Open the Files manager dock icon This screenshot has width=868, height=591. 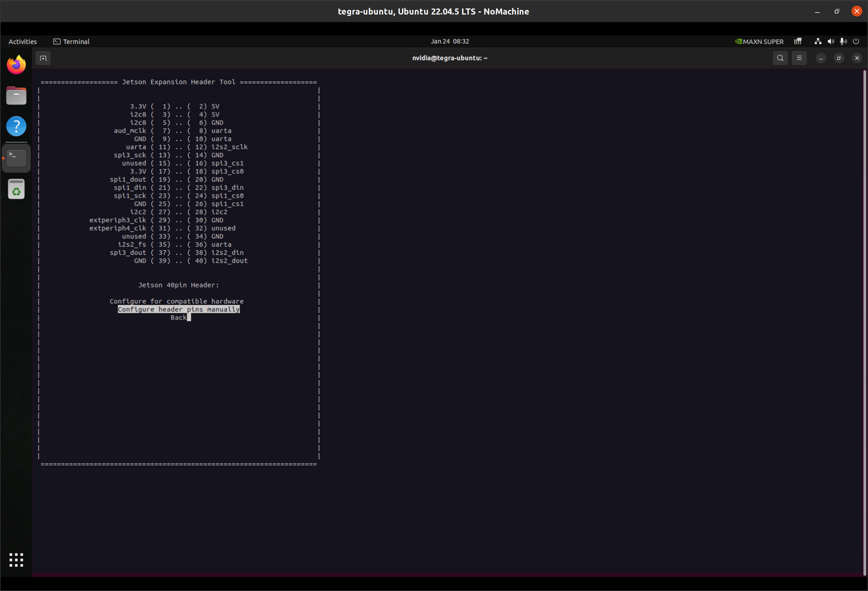16,96
